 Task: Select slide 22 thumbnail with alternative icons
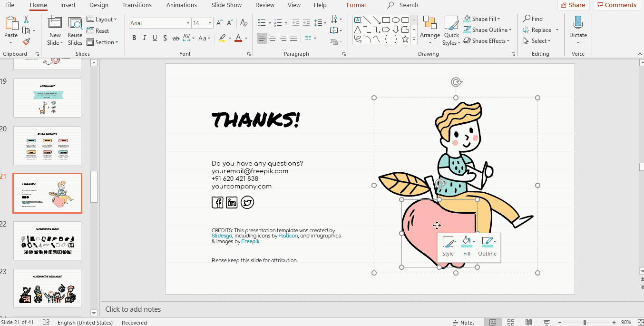point(47,240)
